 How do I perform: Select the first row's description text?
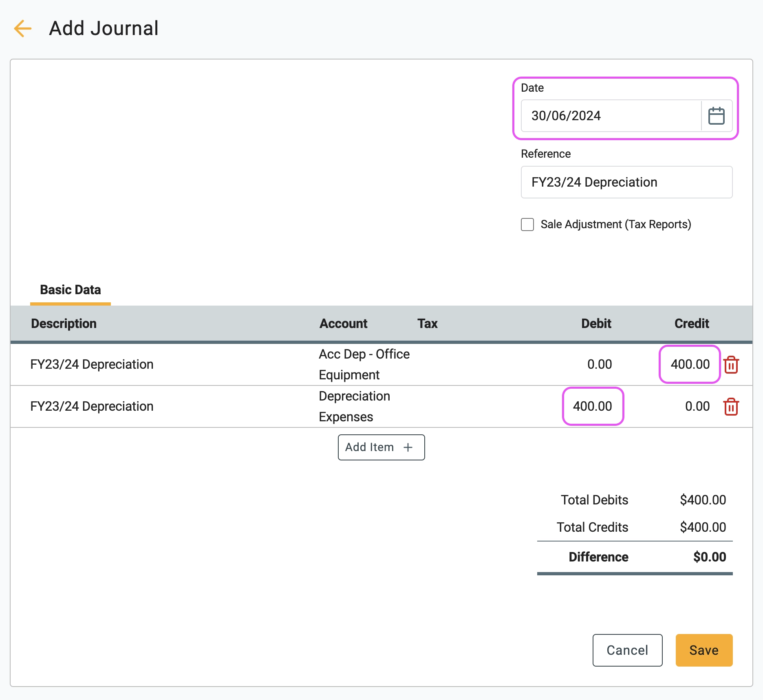pyautogui.click(x=92, y=364)
